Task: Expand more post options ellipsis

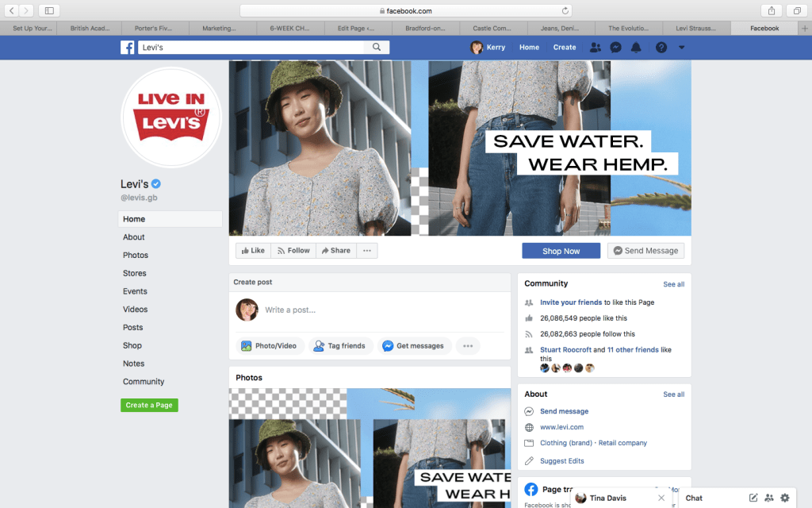Action: (468, 346)
